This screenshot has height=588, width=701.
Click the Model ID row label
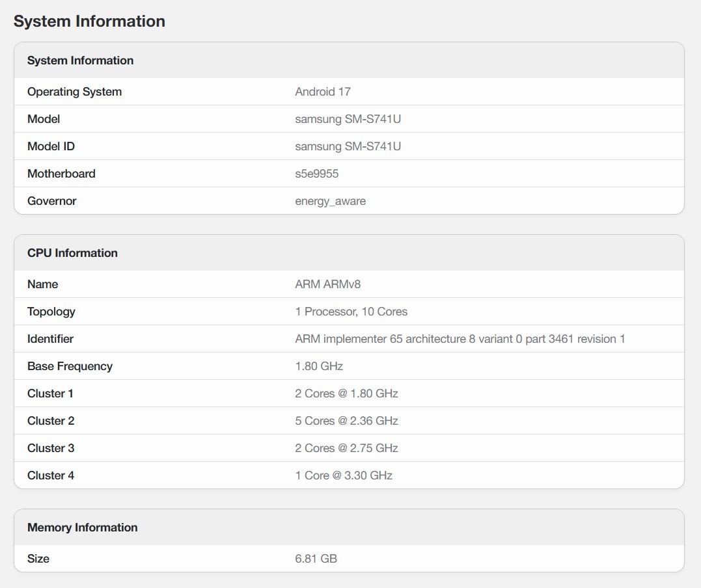[51, 146]
